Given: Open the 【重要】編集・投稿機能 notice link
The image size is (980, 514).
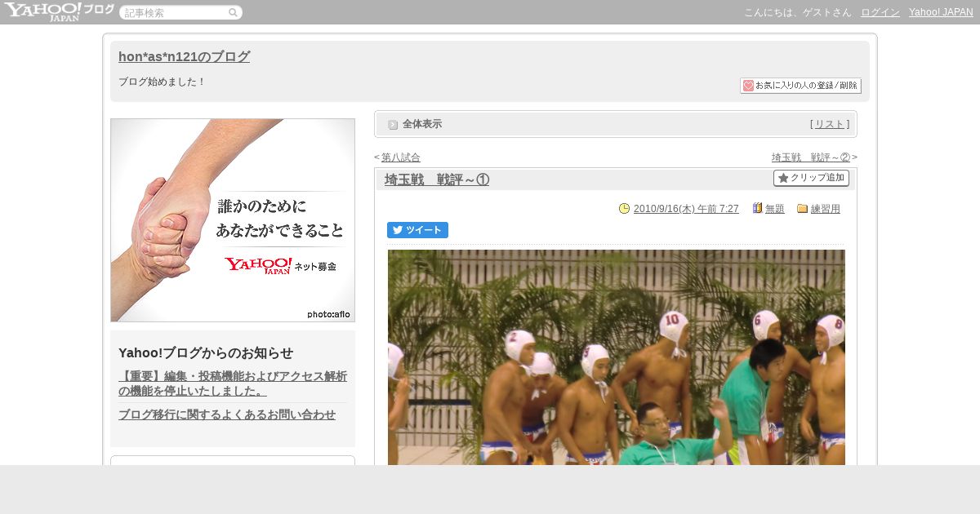Looking at the screenshot, I should pos(233,383).
